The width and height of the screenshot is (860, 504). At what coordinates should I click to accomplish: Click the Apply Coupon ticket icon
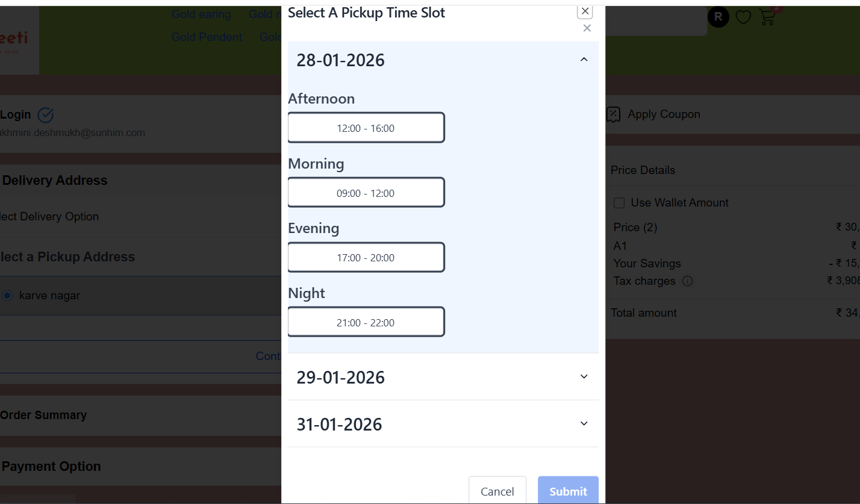click(x=613, y=114)
